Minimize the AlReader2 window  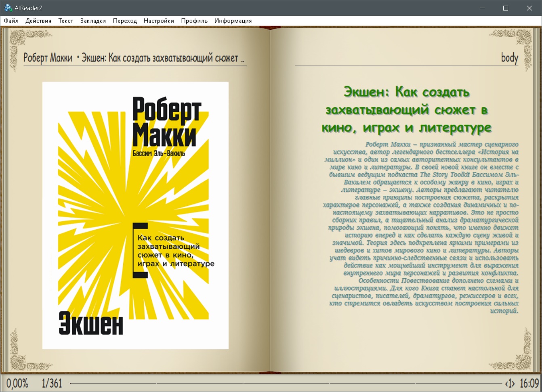(482, 8)
